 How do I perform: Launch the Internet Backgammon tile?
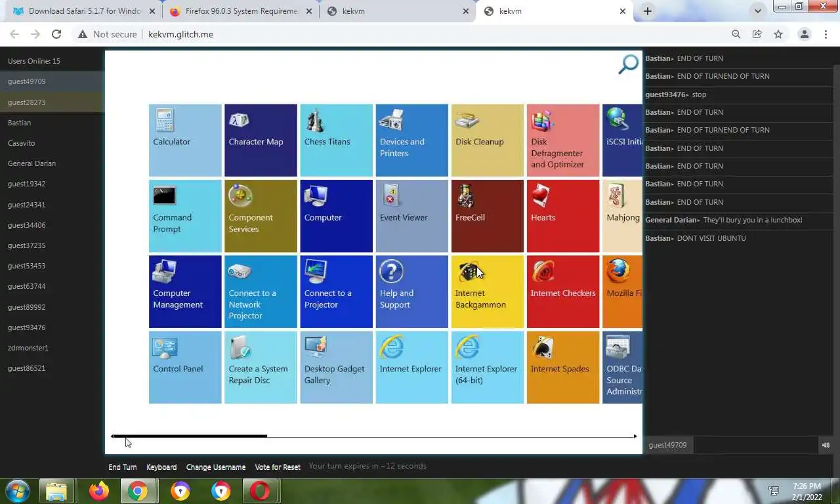pos(488,291)
